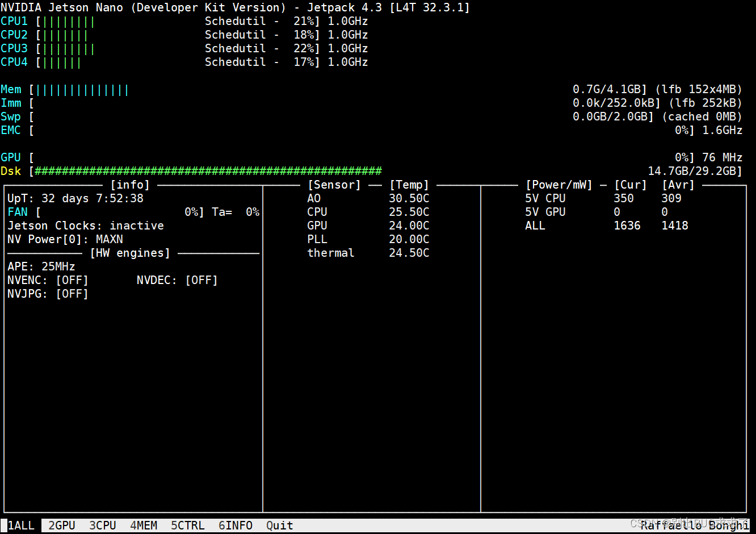Click the [Avr] column header
This screenshot has height=534, width=756.
tap(678, 185)
